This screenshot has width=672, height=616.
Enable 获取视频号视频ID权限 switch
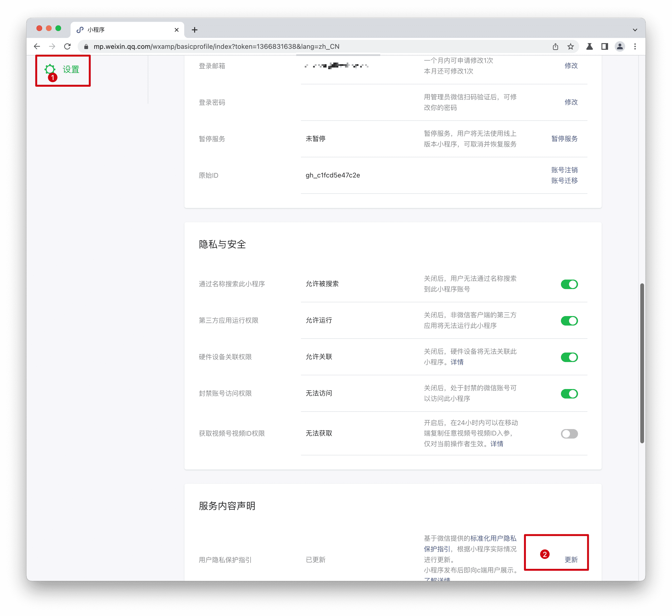(569, 434)
